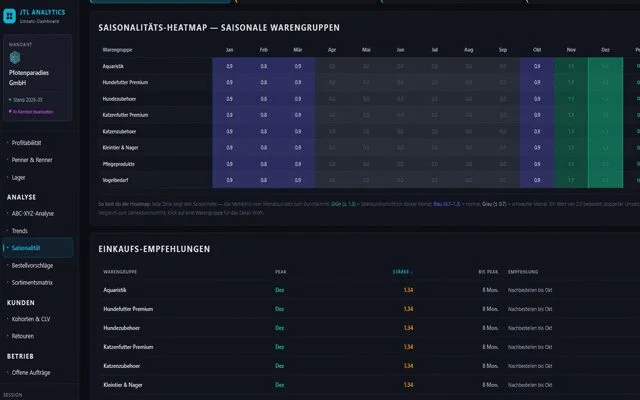The width and height of the screenshot is (640, 400).
Task: Click the Saisonalitäts-Heatmap section title
Action: [219, 28]
